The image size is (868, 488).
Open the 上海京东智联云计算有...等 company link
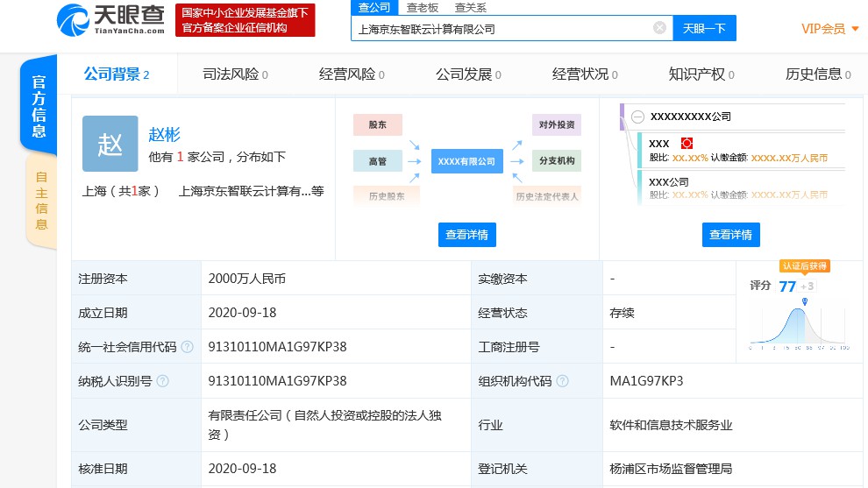(x=252, y=192)
